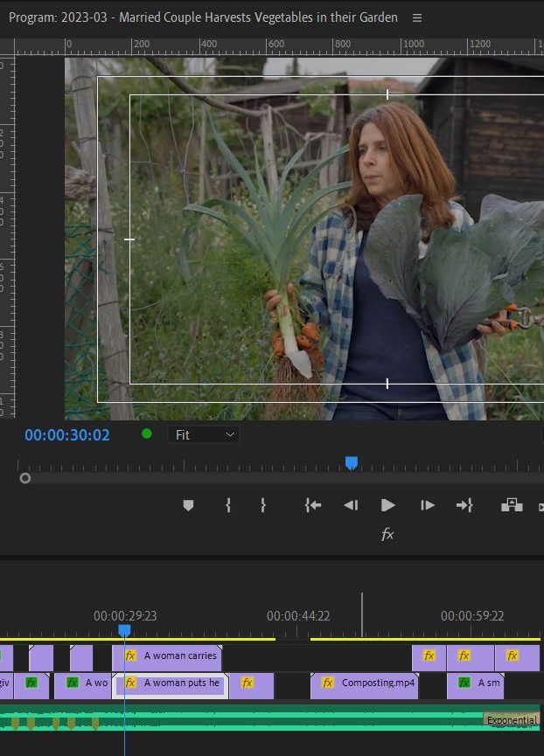The height and width of the screenshot is (756, 544).
Task: Click the Lift button
Action: click(x=512, y=505)
